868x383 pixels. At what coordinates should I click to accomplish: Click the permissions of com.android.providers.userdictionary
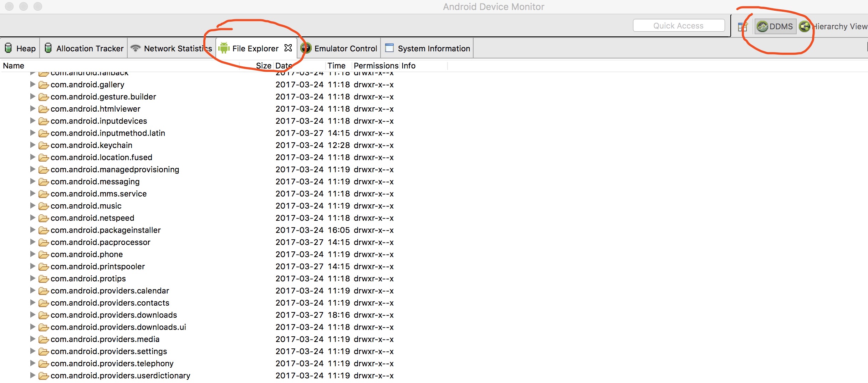373,376
